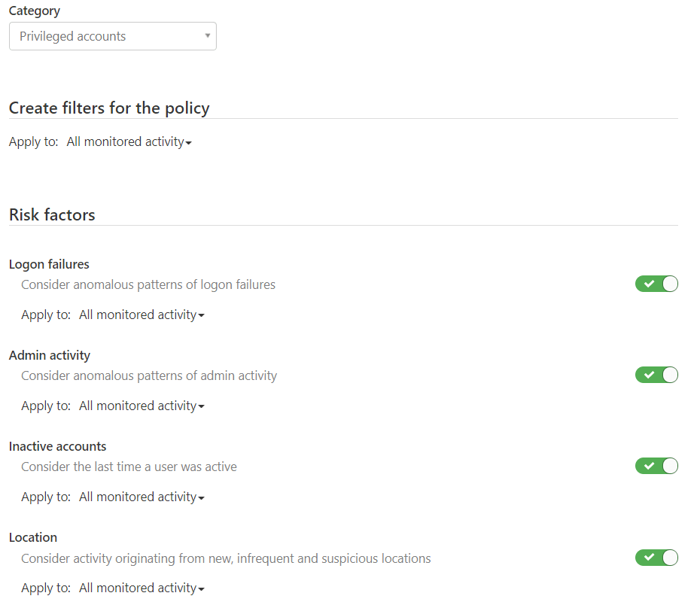This screenshot has height=605, width=700.
Task: Click the caret arrow under Inactive accounts
Action: point(201,498)
